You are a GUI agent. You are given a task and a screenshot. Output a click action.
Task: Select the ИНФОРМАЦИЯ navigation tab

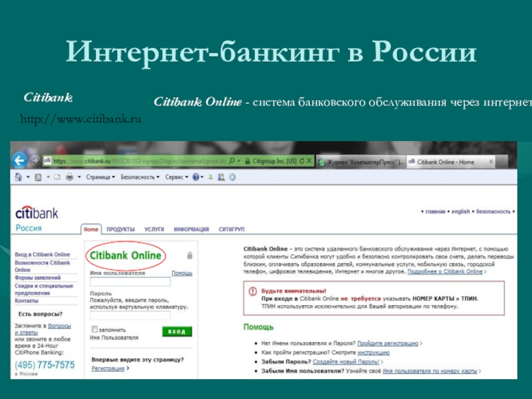pyautogui.click(x=192, y=229)
